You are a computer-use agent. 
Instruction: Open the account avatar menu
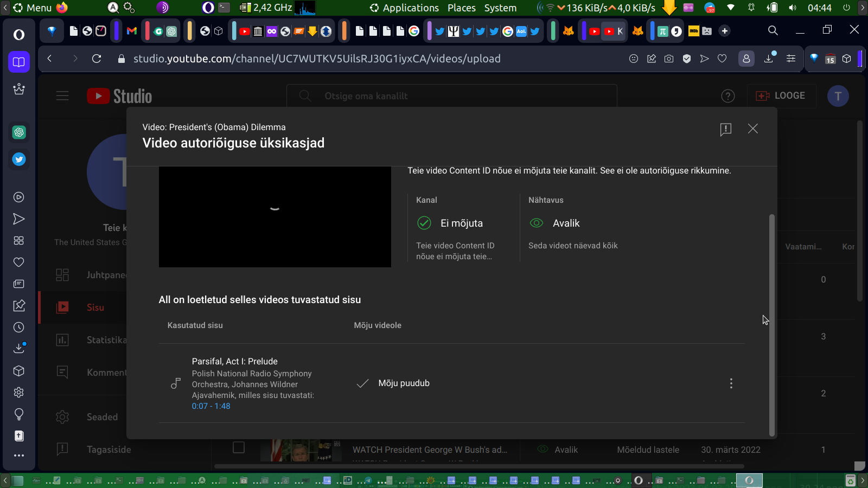[x=838, y=96]
